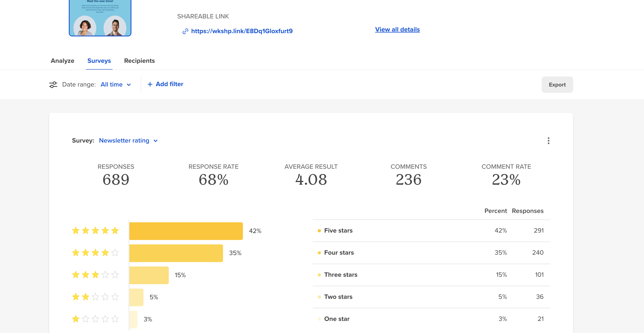Open the three-dot survey options menu
644x333 pixels.
(548, 141)
